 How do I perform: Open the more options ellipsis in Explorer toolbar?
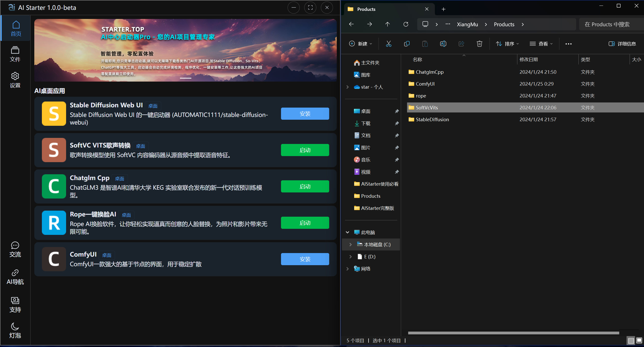pyautogui.click(x=569, y=44)
